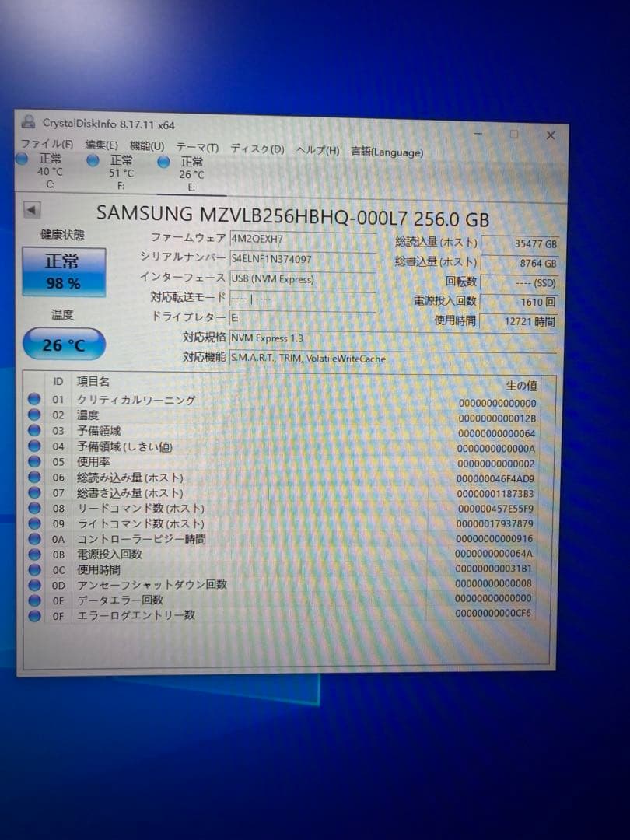Switch to the E: disk tab

pyautogui.click(x=191, y=174)
